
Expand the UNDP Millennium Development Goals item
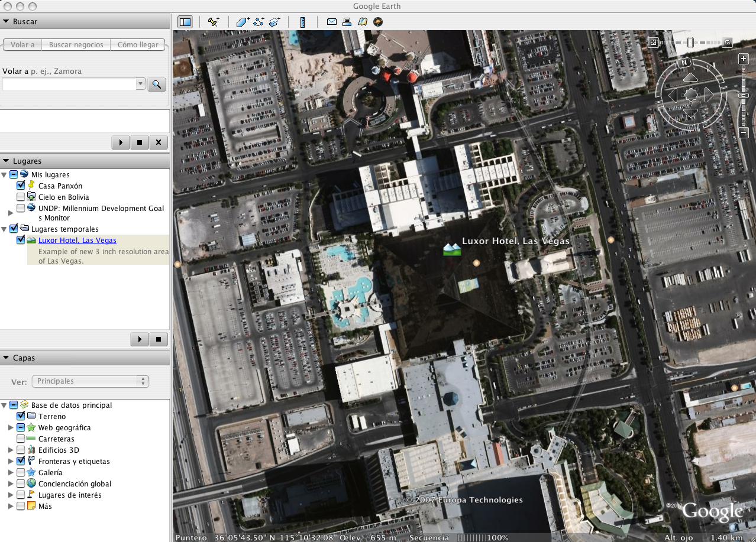11,212
